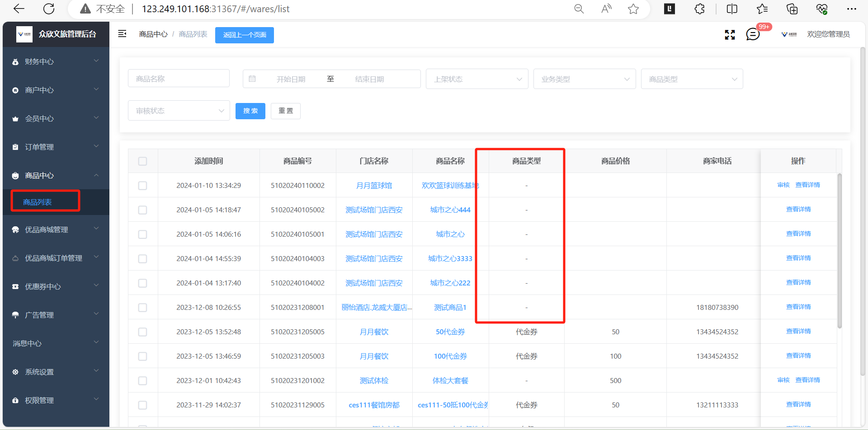Screen dimensions: 868x430
Task: Toggle split screen browser icon
Action: (x=732, y=9)
